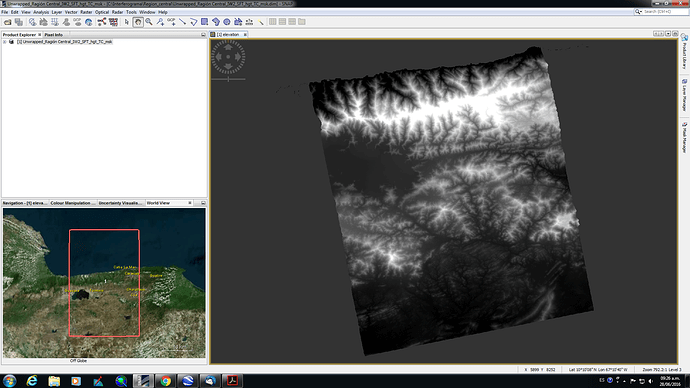
Task: Close the elevation image view tab
Action: pos(245,34)
